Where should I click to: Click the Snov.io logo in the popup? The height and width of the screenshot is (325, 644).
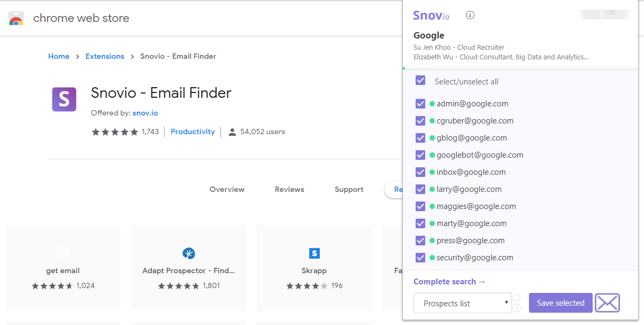[x=431, y=16]
